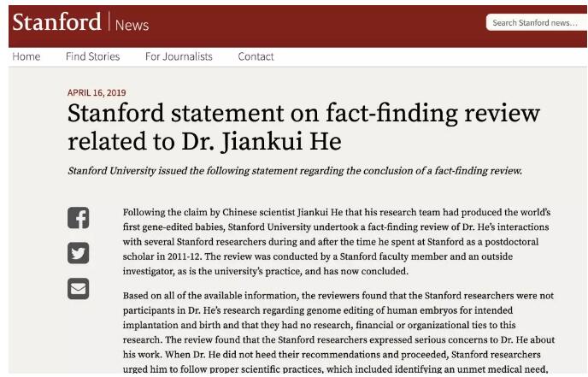
Task: Click the line mentioning 'unmet medical need'
Action: click(336, 369)
